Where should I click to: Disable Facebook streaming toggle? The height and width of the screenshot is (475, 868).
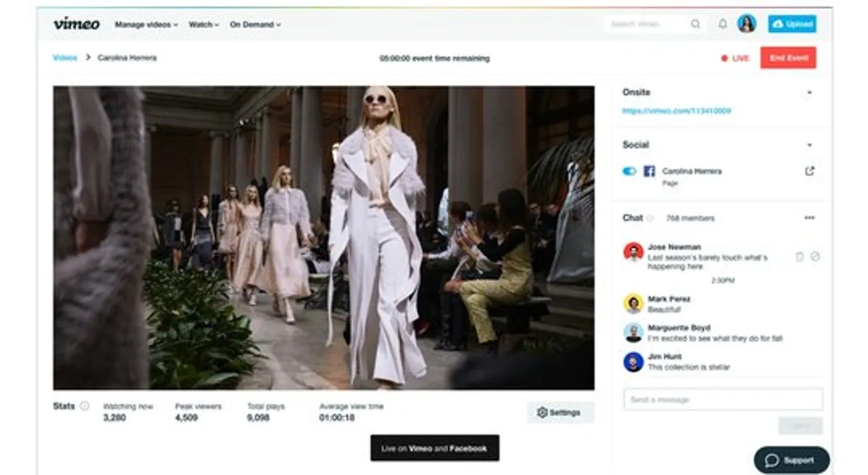pos(629,171)
